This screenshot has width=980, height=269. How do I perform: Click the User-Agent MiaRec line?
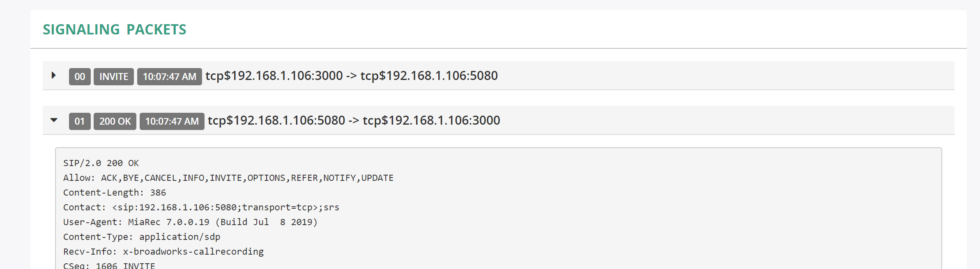point(191,222)
